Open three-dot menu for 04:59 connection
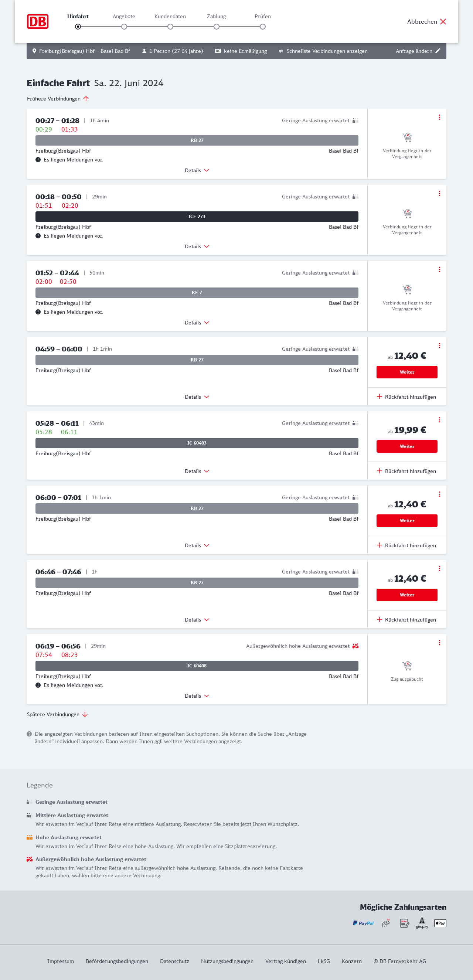Viewport: 473px width, 980px height. point(439,346)
